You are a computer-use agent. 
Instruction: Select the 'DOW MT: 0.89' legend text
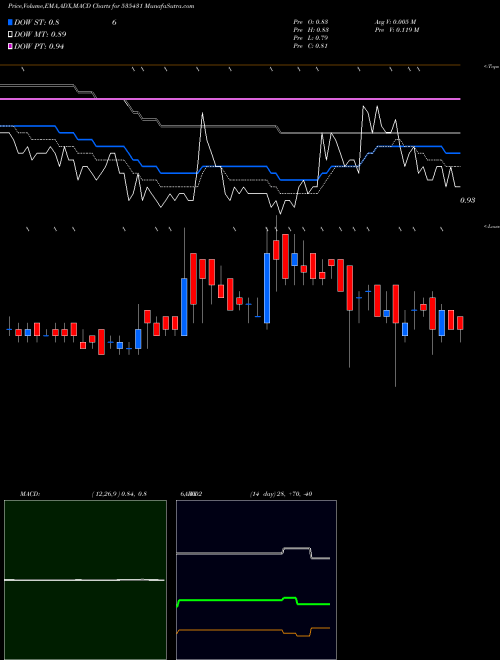(x=40, y=35)
